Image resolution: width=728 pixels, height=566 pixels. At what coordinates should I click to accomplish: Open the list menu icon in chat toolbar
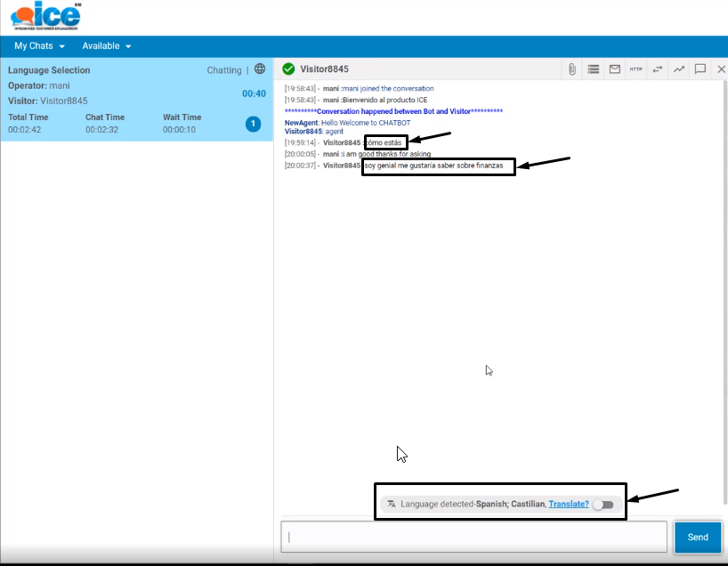pos(594,69)
